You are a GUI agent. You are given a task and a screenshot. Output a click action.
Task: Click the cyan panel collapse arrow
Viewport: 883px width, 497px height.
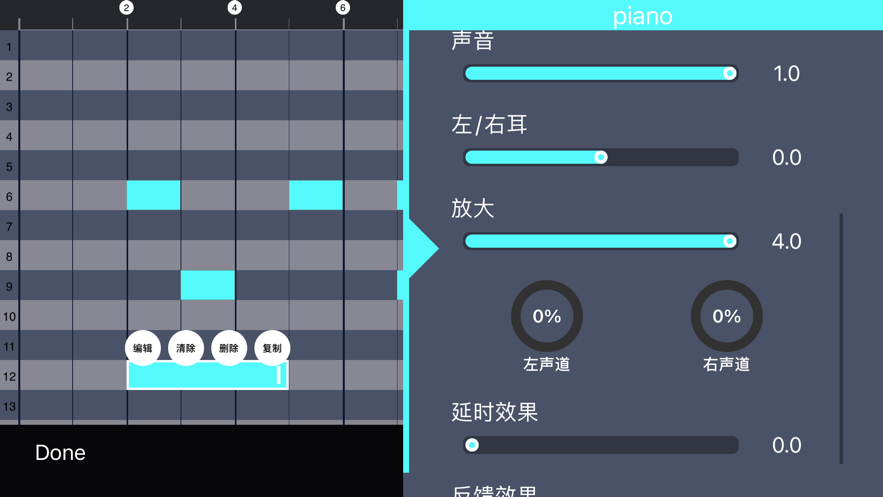(423, 248)
